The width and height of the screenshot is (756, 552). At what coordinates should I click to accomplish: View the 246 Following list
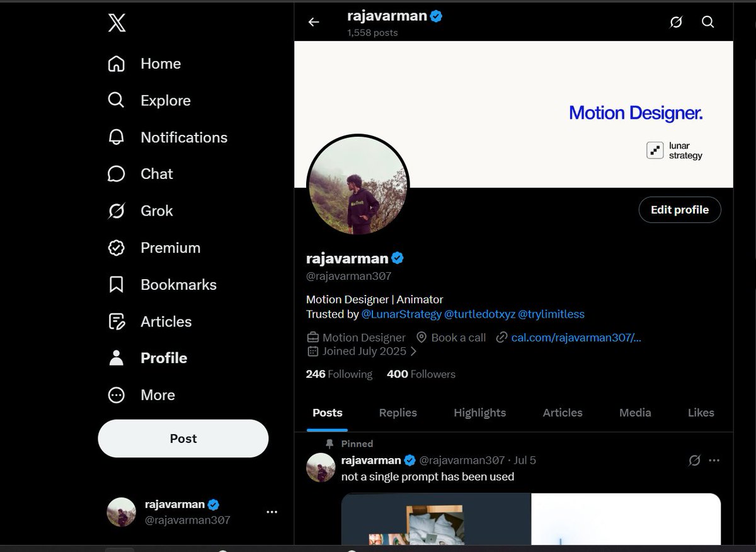[x=339, y=374]
